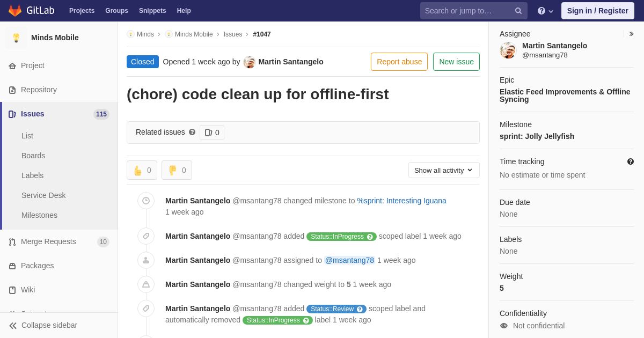Screen dimensions: 644x338
Task: Open the Milestones submenu item
Action: click(39, 215)
